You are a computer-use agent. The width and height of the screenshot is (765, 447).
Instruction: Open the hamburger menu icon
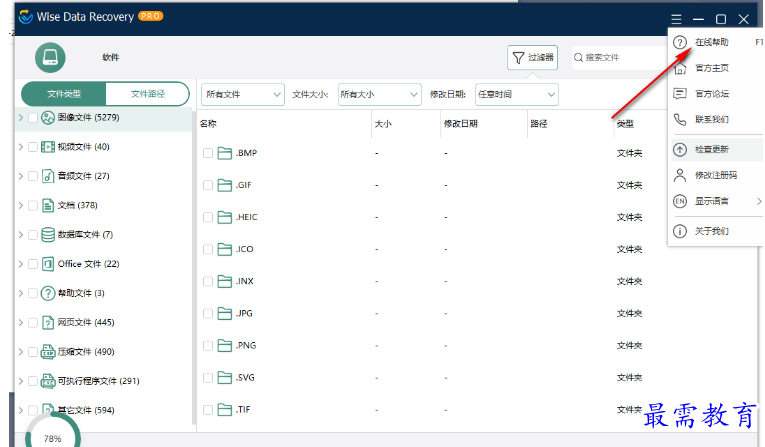pyautogui.click(x=676, y=19)
